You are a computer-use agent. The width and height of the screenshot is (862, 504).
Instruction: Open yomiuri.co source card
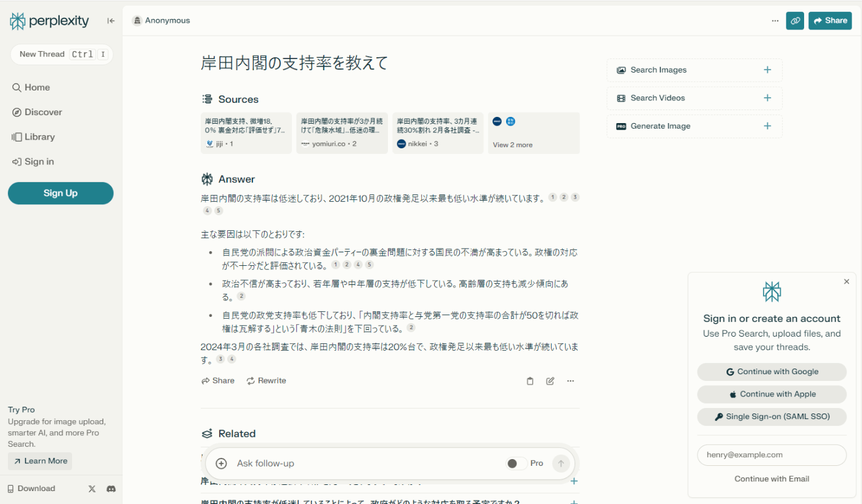pos(342,133)
